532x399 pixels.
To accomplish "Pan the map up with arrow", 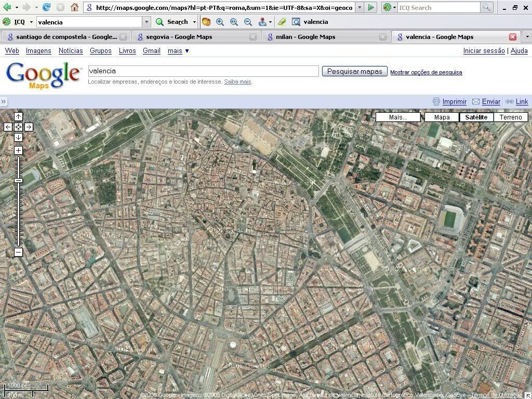I will tap(18, 117).
